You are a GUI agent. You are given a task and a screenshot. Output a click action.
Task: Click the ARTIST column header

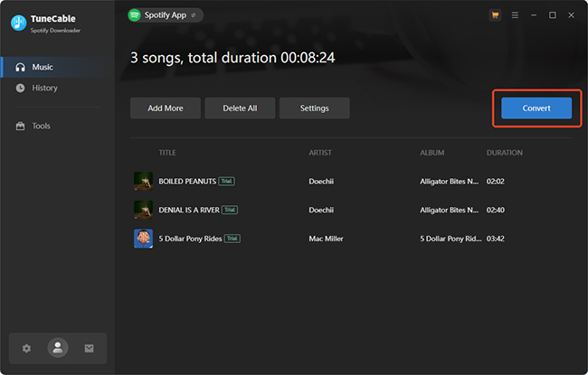pos(320,153)
